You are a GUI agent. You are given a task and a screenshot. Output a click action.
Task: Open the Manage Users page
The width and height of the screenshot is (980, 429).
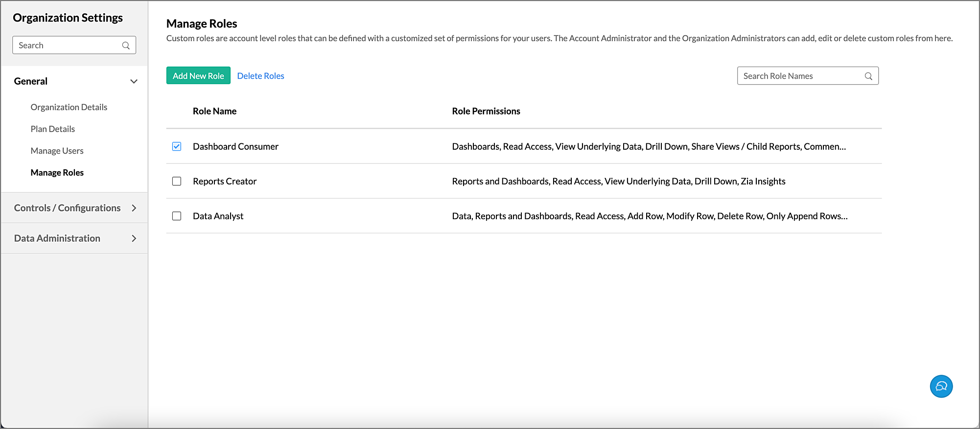(x=57, y=151)
